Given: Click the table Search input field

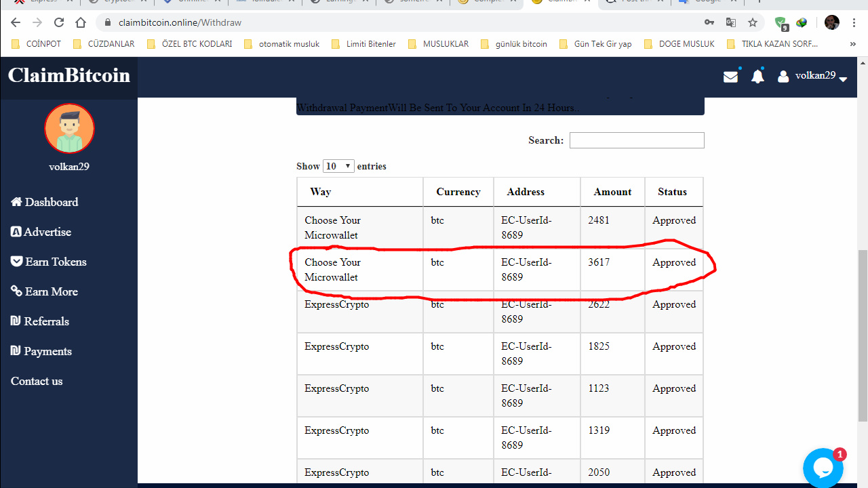Looking at the screenshot, I should pyautogui.click(x=637, y=140).
